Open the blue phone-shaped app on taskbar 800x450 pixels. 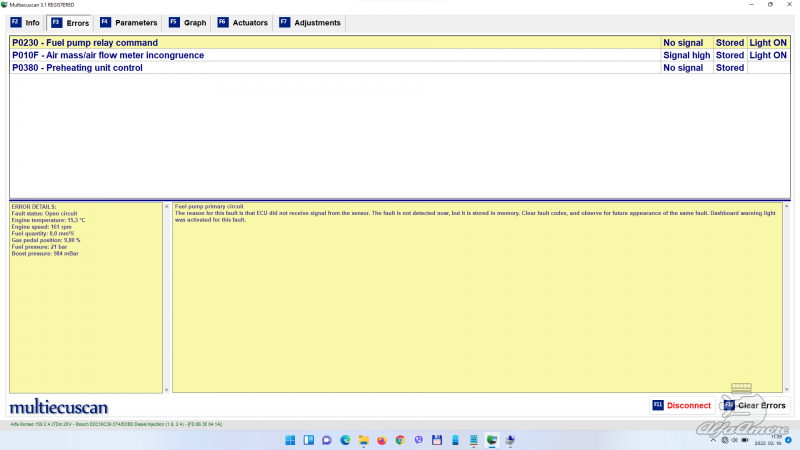[x=455, y=440]
